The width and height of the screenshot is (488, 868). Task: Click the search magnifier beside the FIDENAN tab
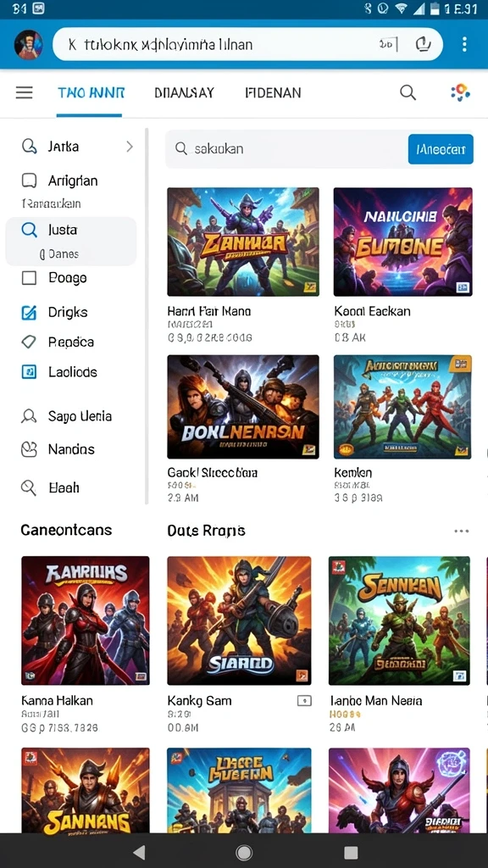408,92
